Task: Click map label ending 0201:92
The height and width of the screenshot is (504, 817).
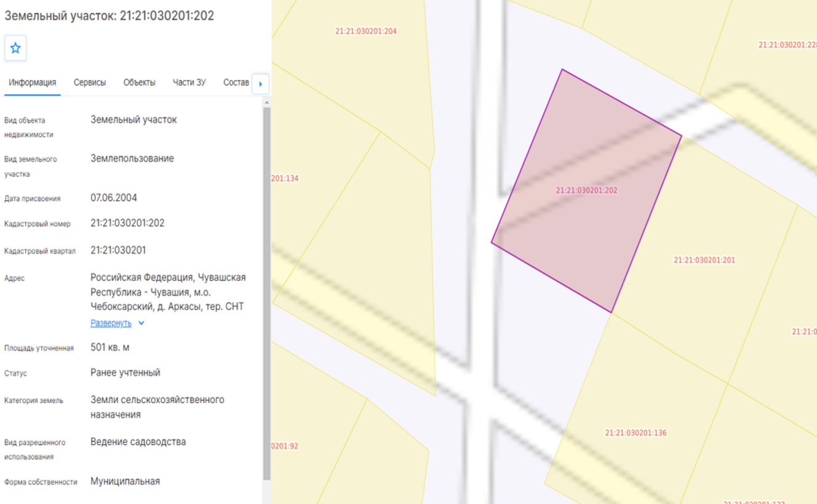Action: click(285, 446)
